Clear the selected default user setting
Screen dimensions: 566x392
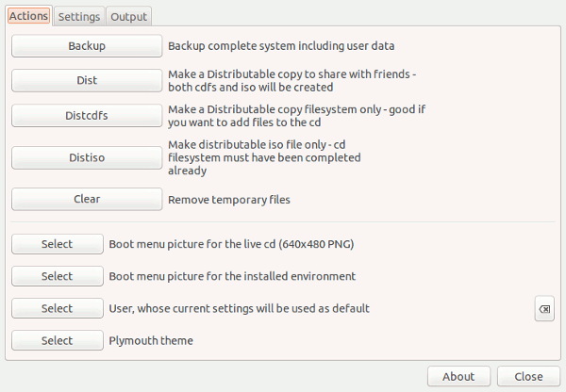(x=544, y=309)
